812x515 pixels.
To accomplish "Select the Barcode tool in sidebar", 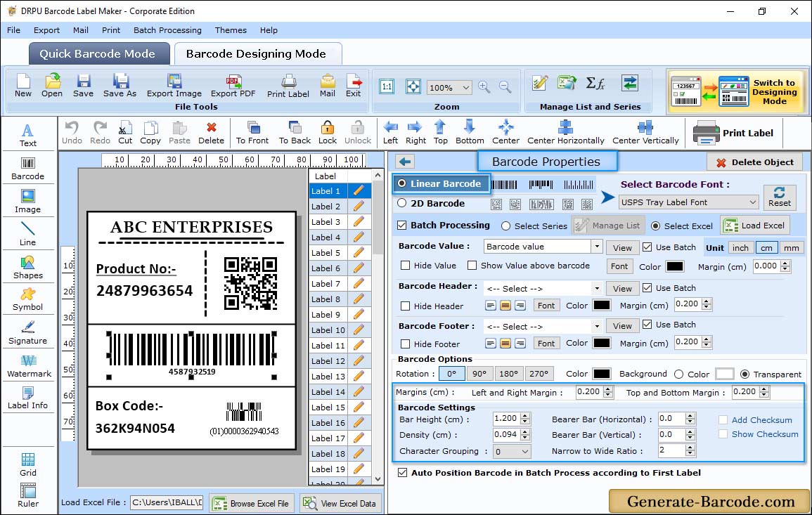I will (28, 168).
